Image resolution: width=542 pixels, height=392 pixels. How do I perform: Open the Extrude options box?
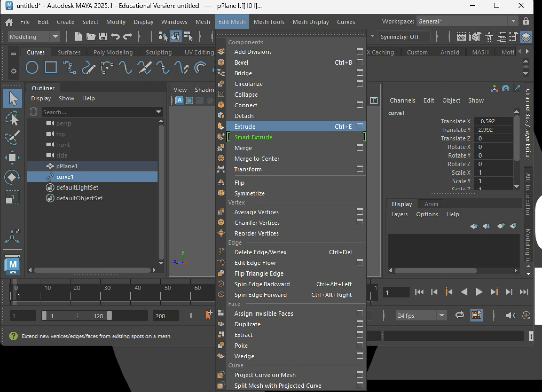[x=360, y=126]
